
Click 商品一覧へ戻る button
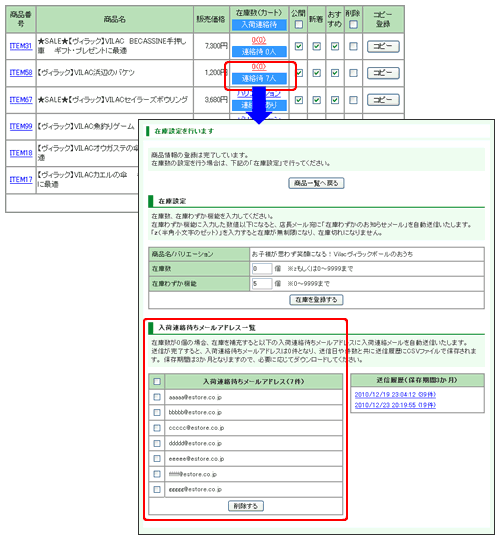point(316,183)
